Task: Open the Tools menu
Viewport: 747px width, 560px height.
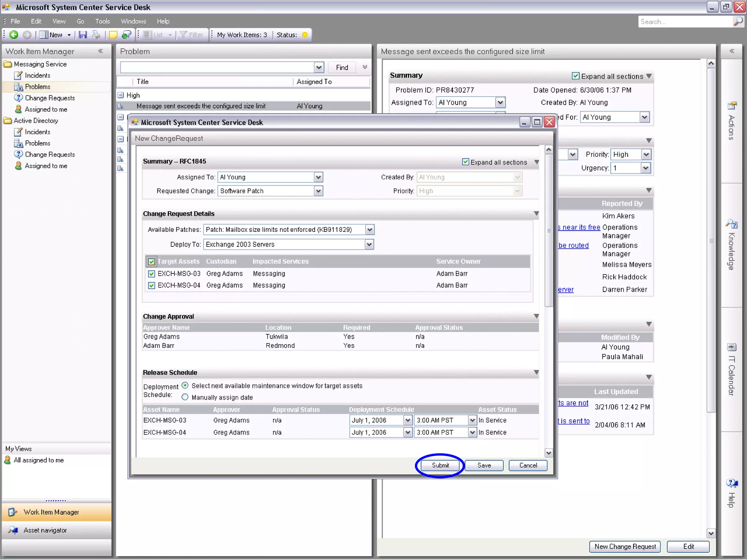Action: pos(102,21)
